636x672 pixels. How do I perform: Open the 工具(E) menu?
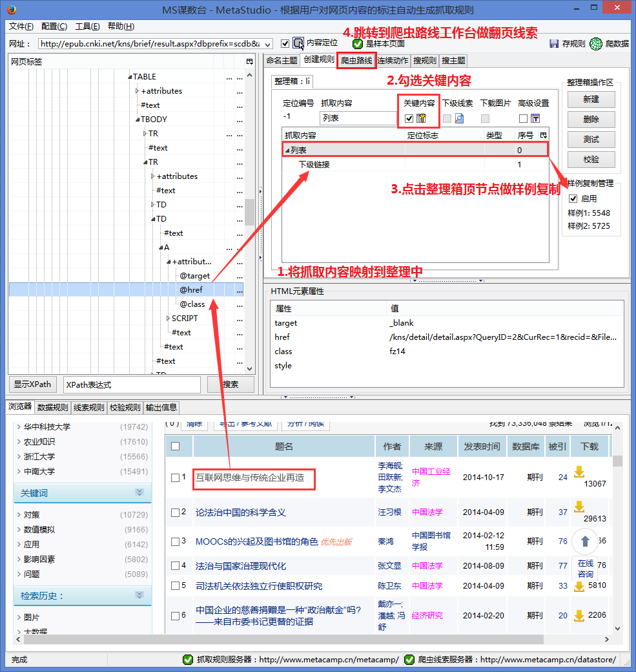click(x=87, y=26)
